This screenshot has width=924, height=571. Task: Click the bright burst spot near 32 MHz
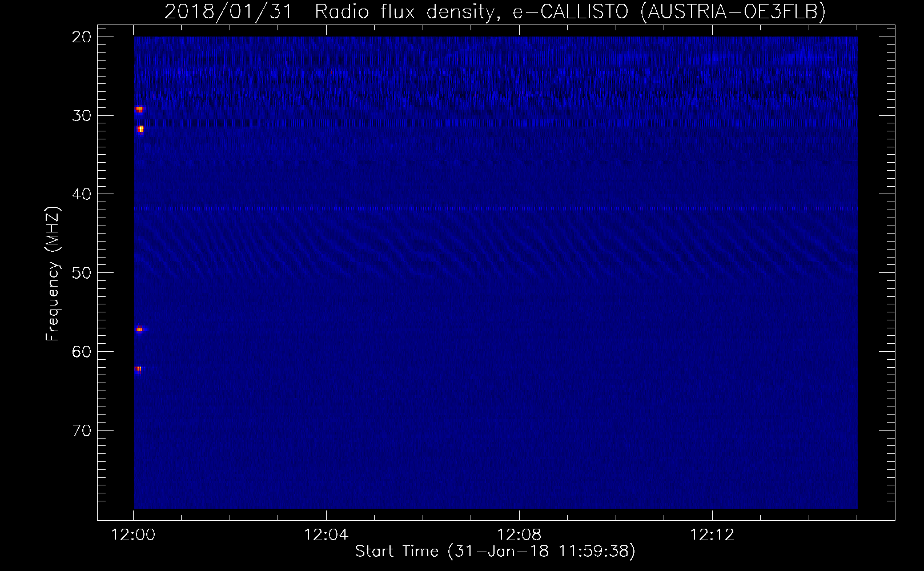point(140,129)
